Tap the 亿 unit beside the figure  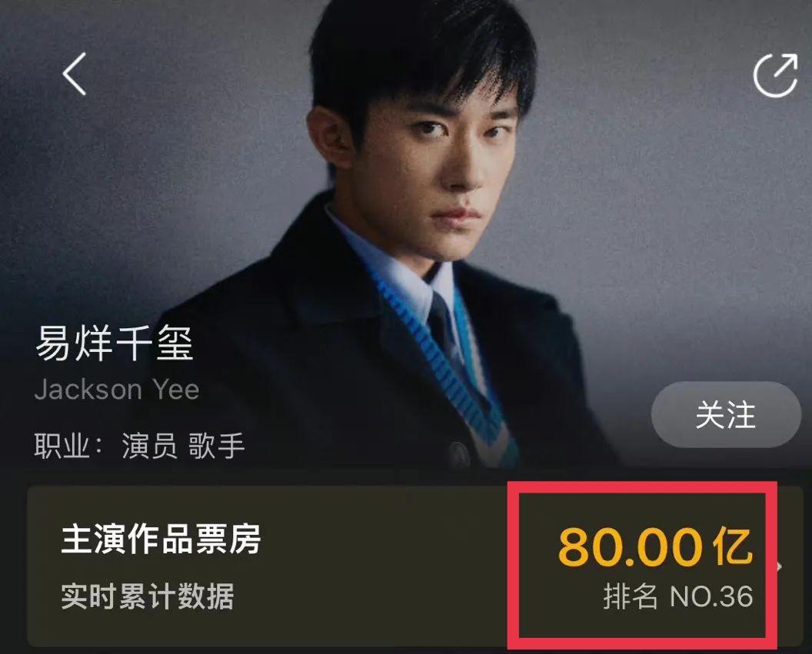tap(732, 546)
